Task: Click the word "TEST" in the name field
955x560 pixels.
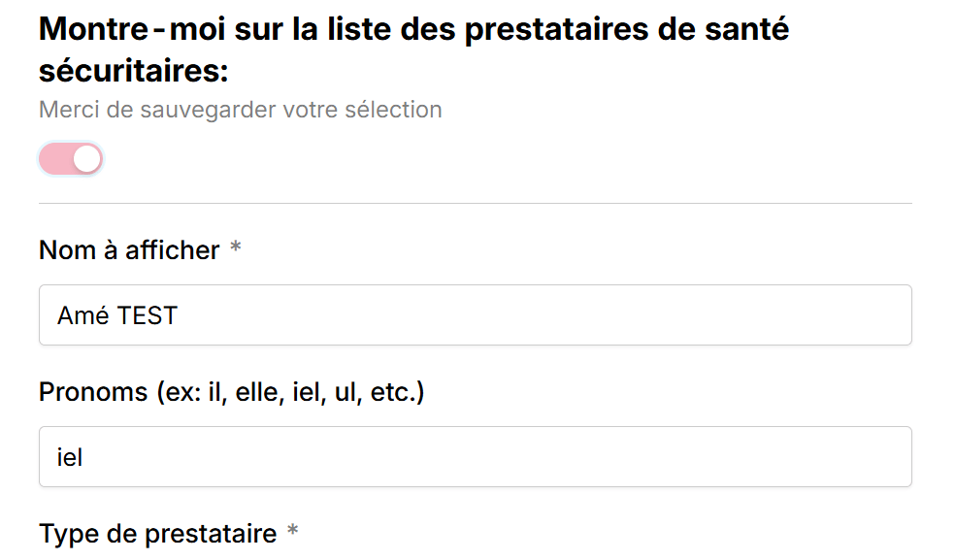Action: pyautogui.click(x=148, y=315)
